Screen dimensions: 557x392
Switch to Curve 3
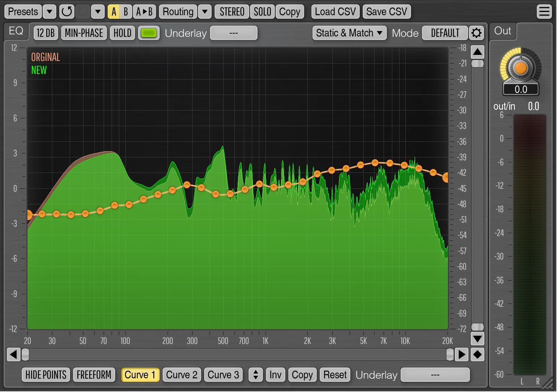click(x=223, y=375)
